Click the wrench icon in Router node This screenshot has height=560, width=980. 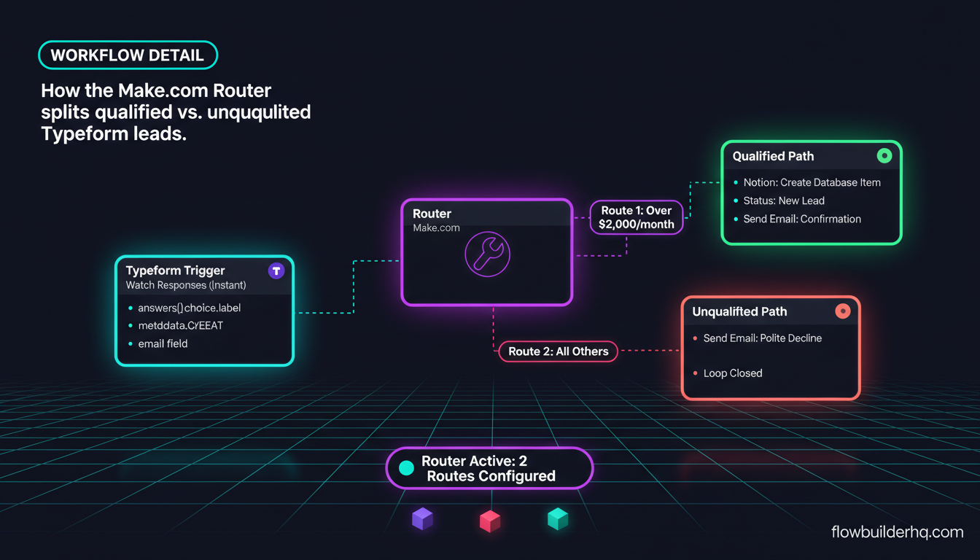coord(487,255)
